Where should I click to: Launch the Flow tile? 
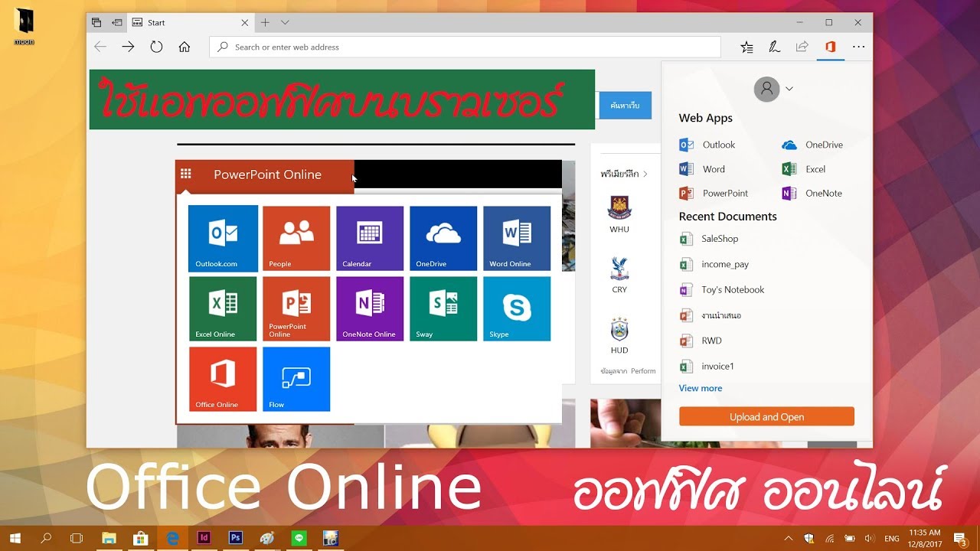296,379
